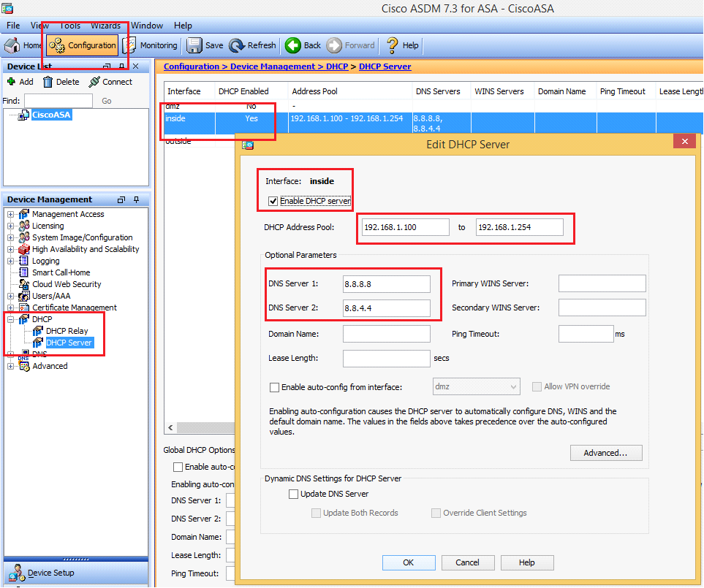Click the table's left scroll arrow
The width and height of the screenshot is (704, 588).
coord(170,427)
